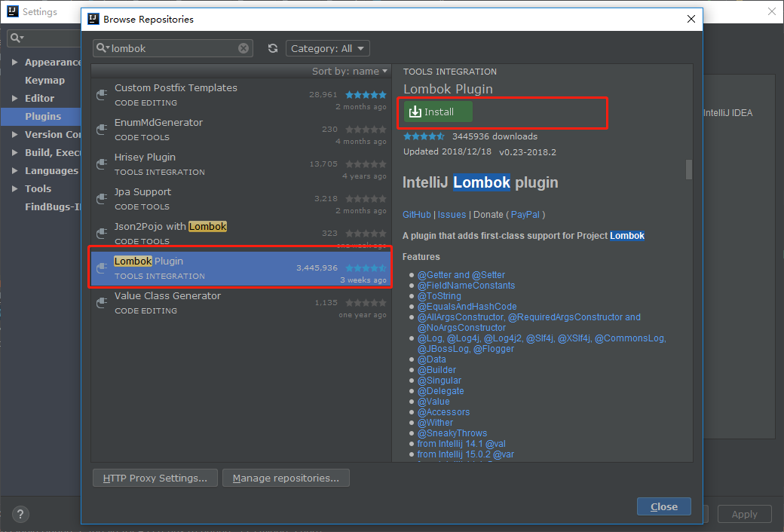Open the @Builder feature link
784x532 pixels.
click(436, 370)
